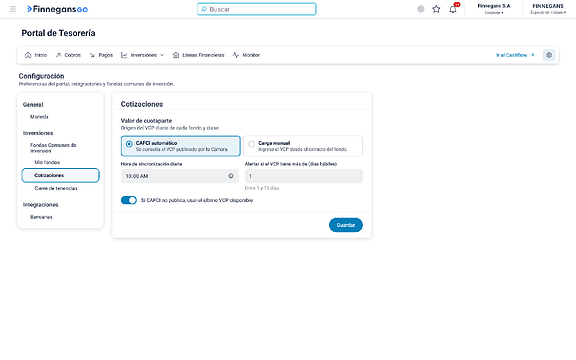Click the FinnegansGo logo
576x360 pixels.
pyautogui.click(x=57, y=9)
